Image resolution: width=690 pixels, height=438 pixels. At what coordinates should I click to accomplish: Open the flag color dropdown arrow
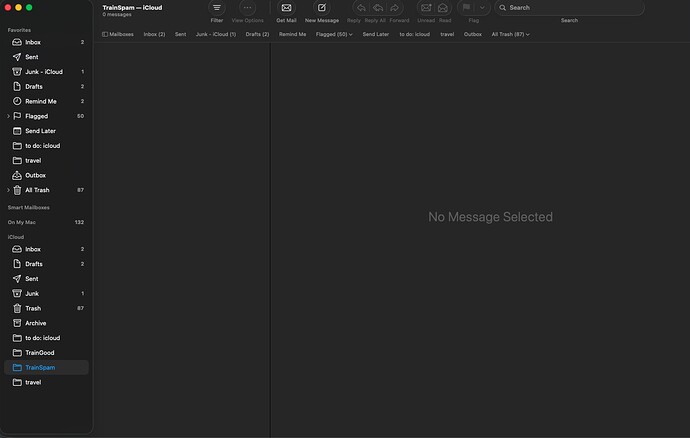point(482,8)
